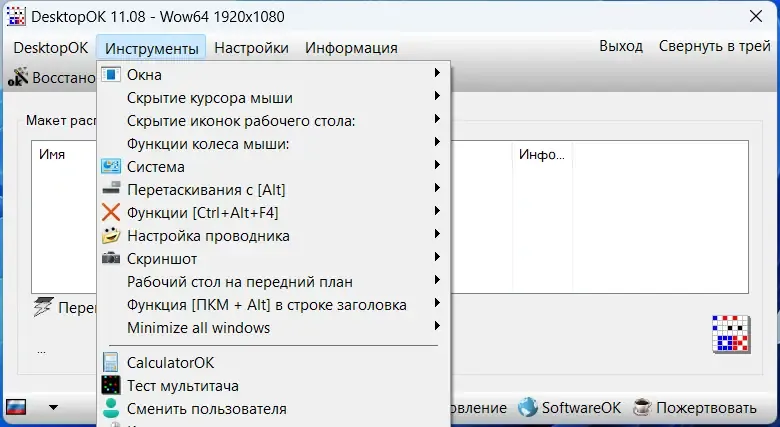Expand the Скрытие курсора мыши submenu arrow
This screenshot has width=780, height=427.
point(437,97)
